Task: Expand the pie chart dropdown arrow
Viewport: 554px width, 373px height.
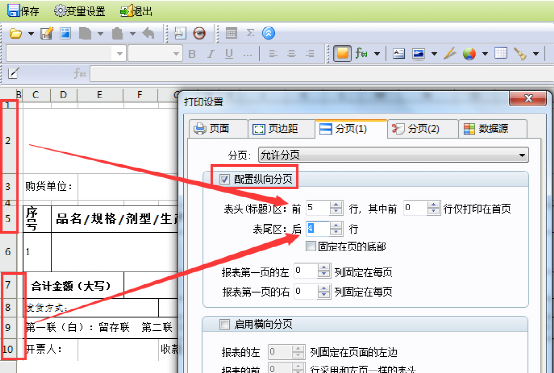Action: click(485, 54)
